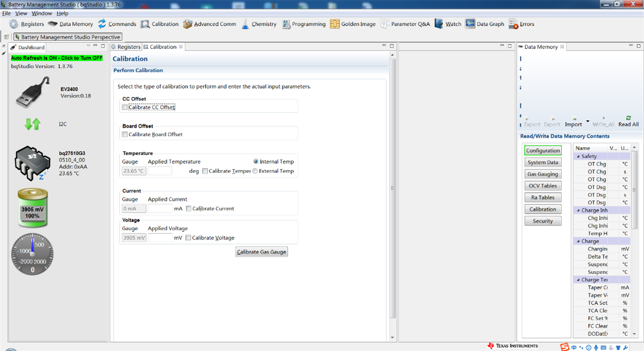Viewport: 644px width, 351px height.
Task: Tick the Calibrate Voltage checkbox
Action: point(188,238)
